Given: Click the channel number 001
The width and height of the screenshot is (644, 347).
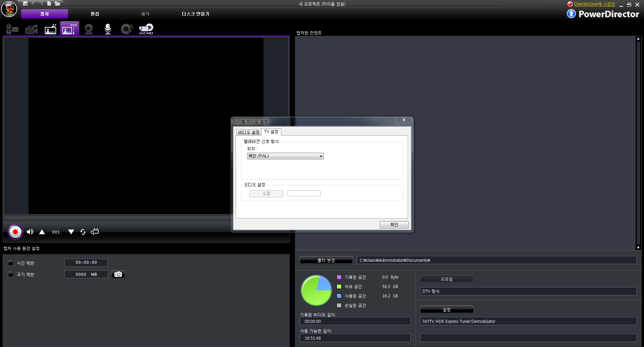Looking at the screenshot, I should tap(56, 232).
